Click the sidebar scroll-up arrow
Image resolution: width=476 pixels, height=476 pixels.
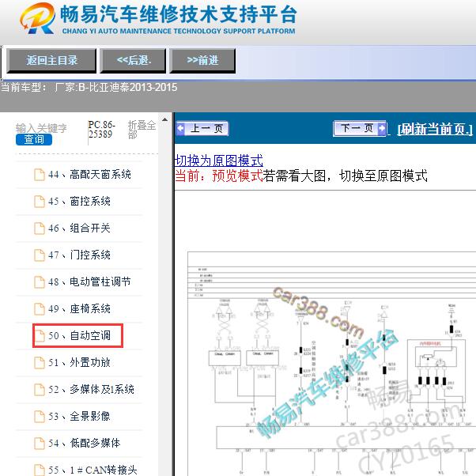coord(164,119)
